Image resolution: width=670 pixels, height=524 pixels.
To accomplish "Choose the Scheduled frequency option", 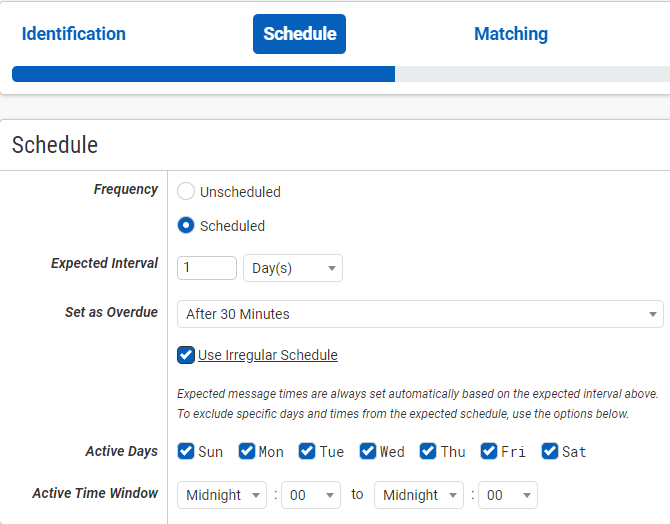I will tap(186, 225).
